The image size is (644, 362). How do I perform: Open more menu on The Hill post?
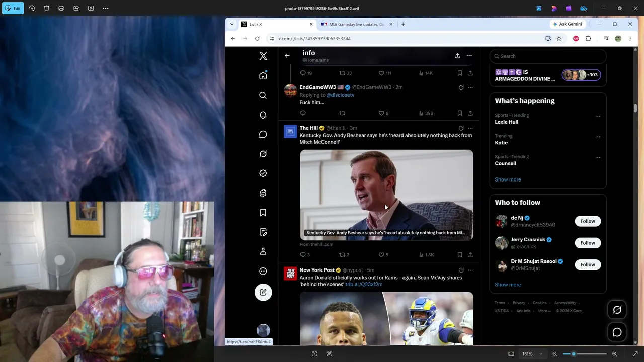(x=470, y=128)
